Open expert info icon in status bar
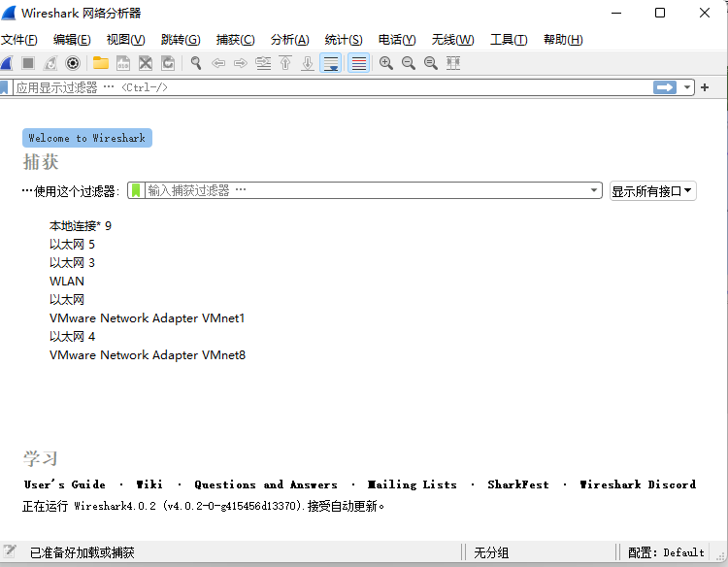Image resolution: width=728 pixels, height=567 pixels. (x=10, y=551)
